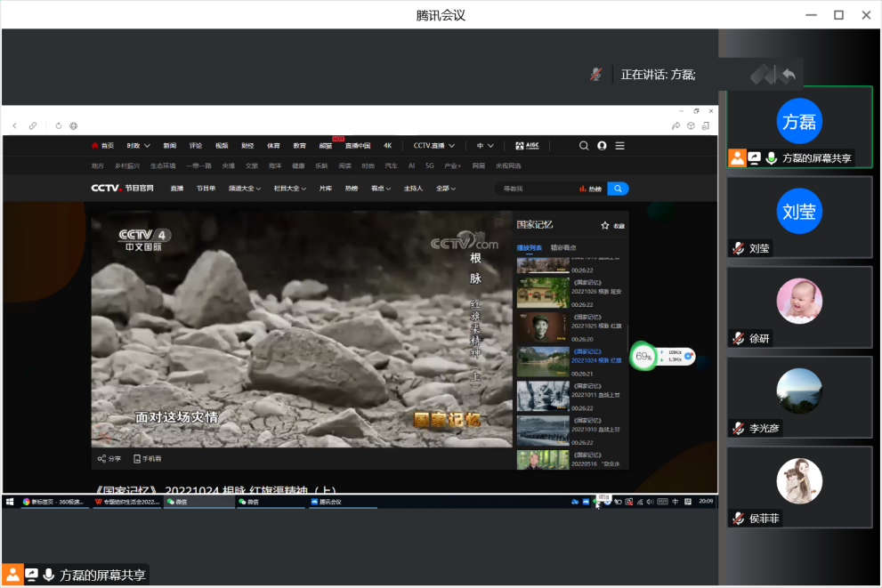This screenshot has width=882, height=588.
Task: Click the reply arrow icon beside speaker bar
Action: tap(789, 74)
